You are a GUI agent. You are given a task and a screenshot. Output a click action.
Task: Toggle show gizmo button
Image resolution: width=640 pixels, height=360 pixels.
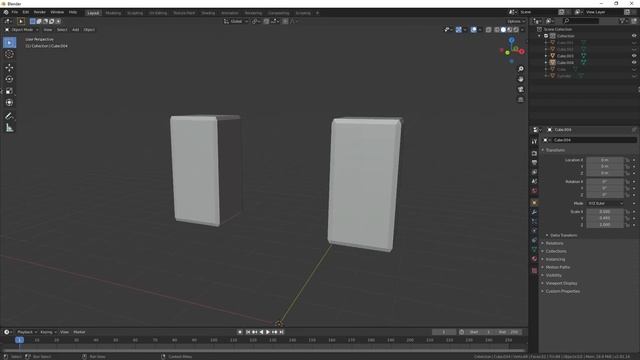(x=459, y=29)
